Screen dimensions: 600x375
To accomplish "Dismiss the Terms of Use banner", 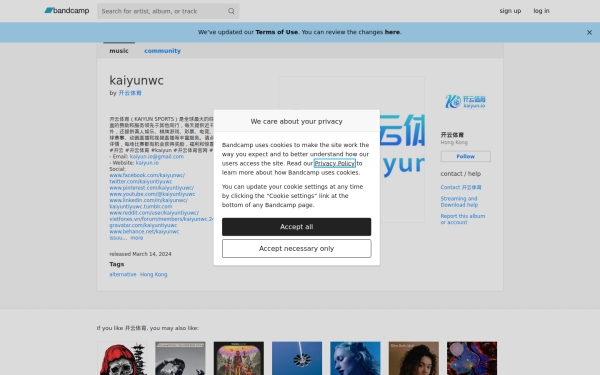I will (x=589, y=33).
